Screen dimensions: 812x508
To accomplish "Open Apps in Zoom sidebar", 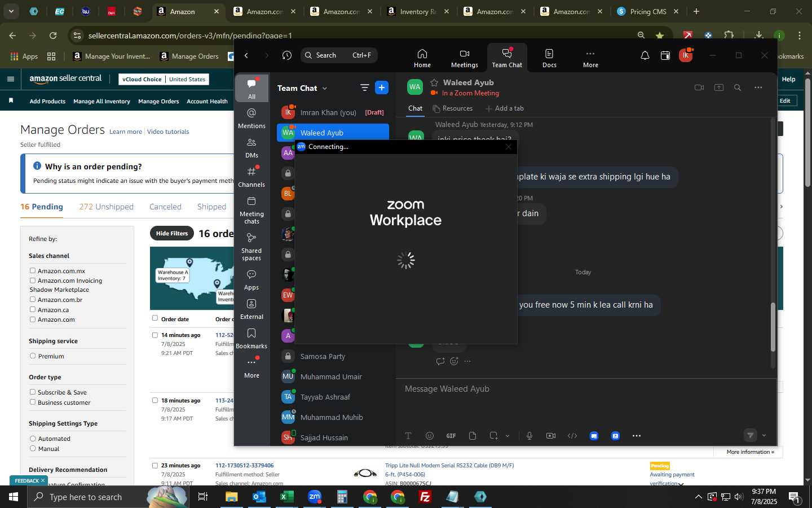I will 251,280.
